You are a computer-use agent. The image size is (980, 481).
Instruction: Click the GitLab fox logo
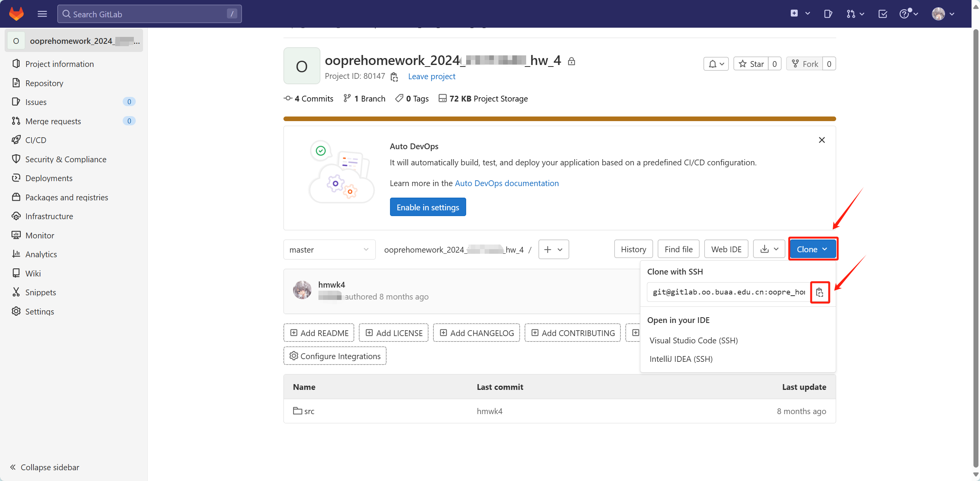click(16, 14)
